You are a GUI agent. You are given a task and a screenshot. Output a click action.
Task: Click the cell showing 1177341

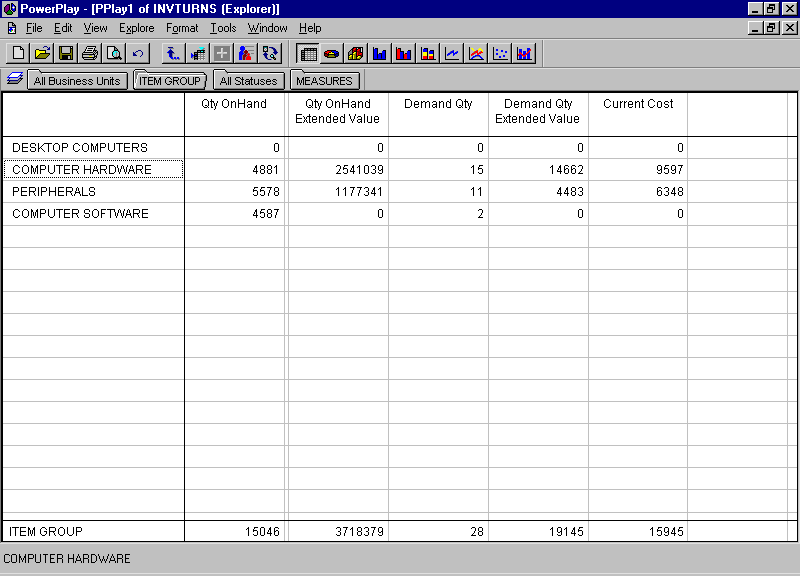click(337, 191)
